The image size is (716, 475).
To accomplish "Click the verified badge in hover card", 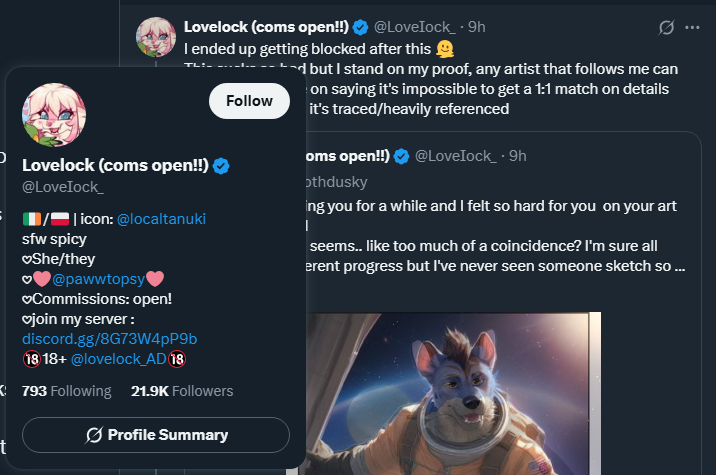I will pyautogui.click(x=221, y=166).
